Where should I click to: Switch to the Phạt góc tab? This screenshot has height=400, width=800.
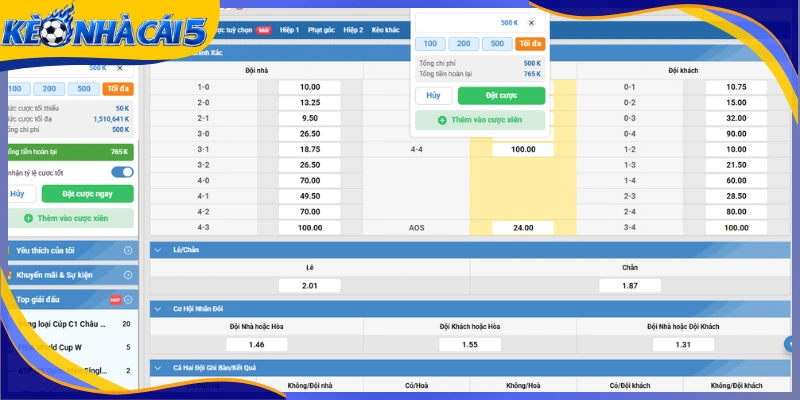[321, 30]
